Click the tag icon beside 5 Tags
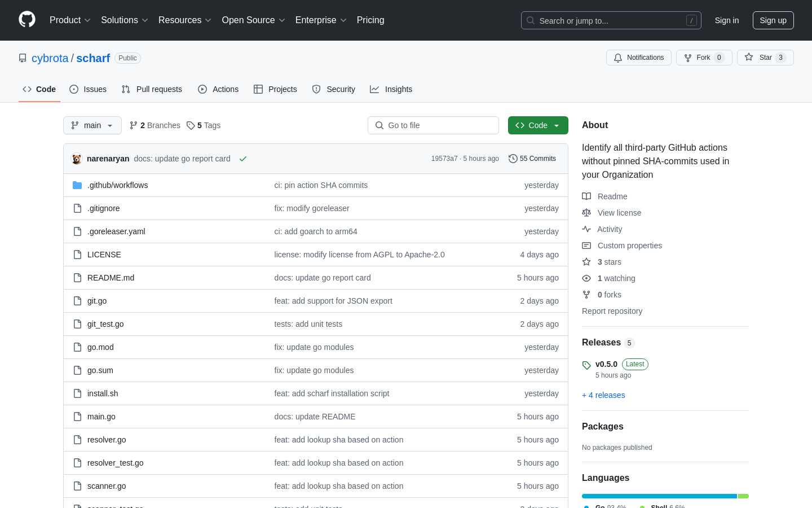Screen dimensions: 812x508 [191, 125]
